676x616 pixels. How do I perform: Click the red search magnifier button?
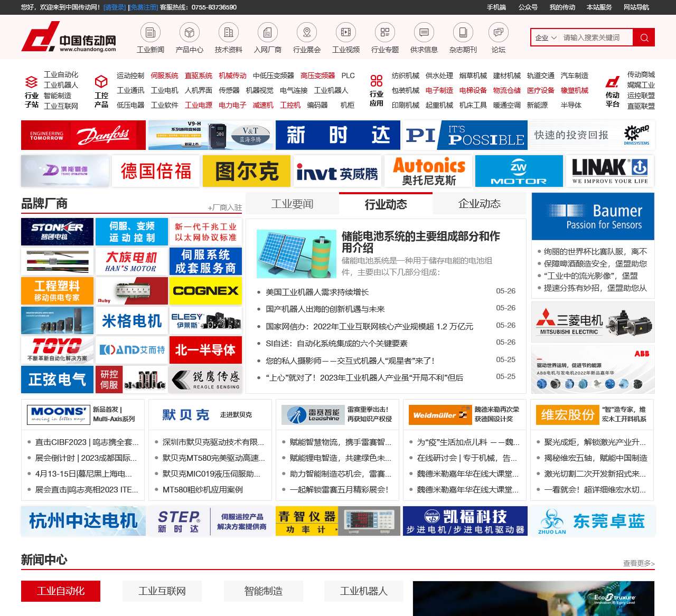coord(644,37)
